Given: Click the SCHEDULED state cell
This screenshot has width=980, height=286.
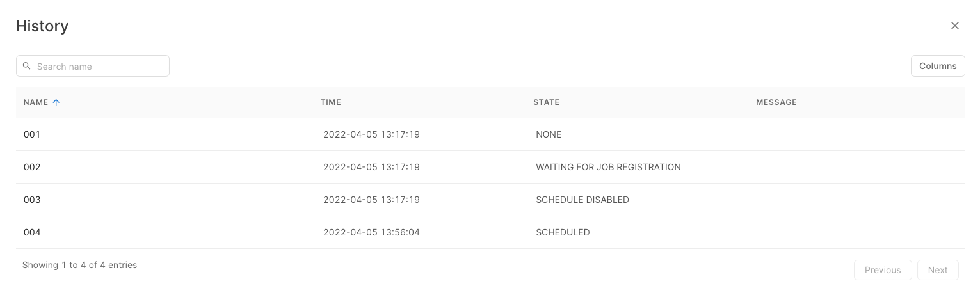Looking at the screenshot, I should (563, 232).
